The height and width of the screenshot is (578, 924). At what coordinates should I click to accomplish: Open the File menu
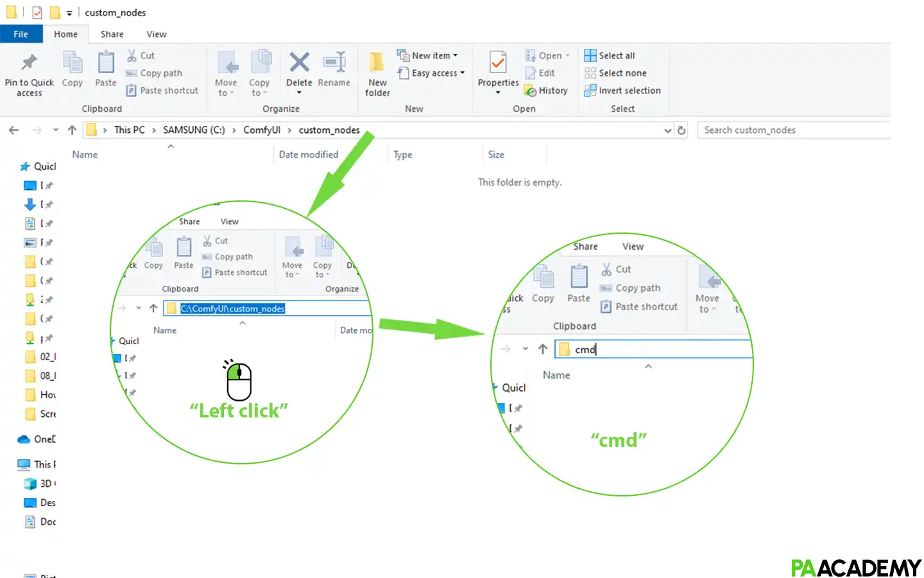click(x=21, y=34)
